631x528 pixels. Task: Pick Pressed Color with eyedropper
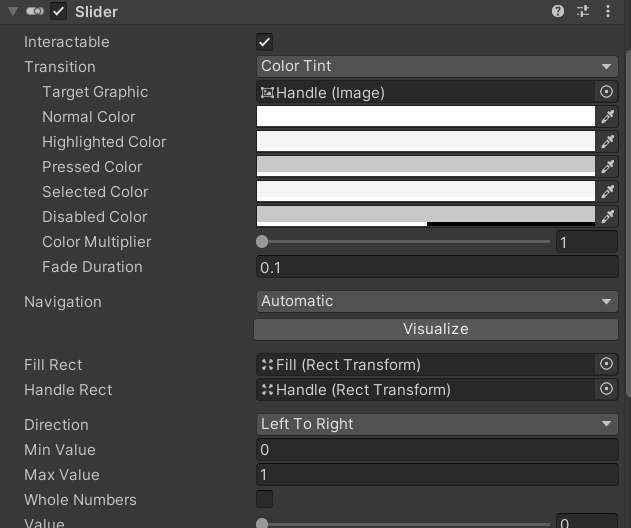point(608,167)
